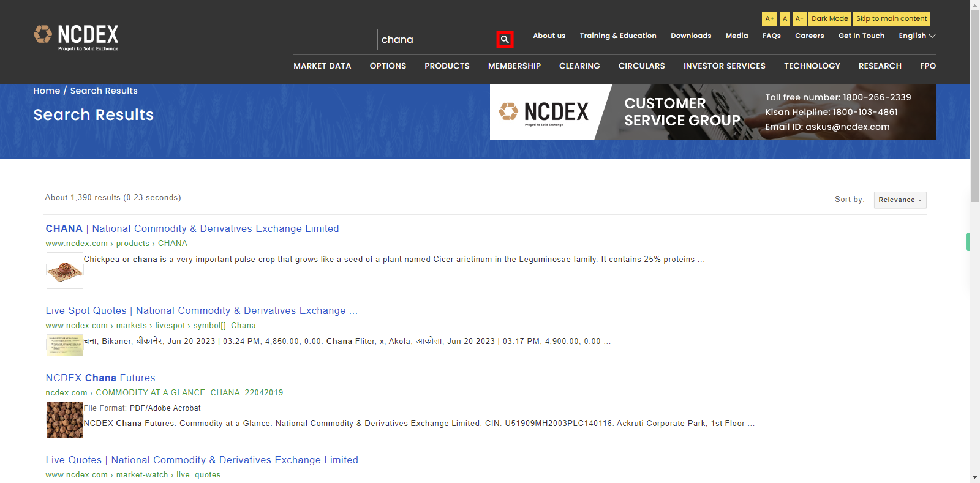Open the OPTIONS menu

[x=388, y=66]
